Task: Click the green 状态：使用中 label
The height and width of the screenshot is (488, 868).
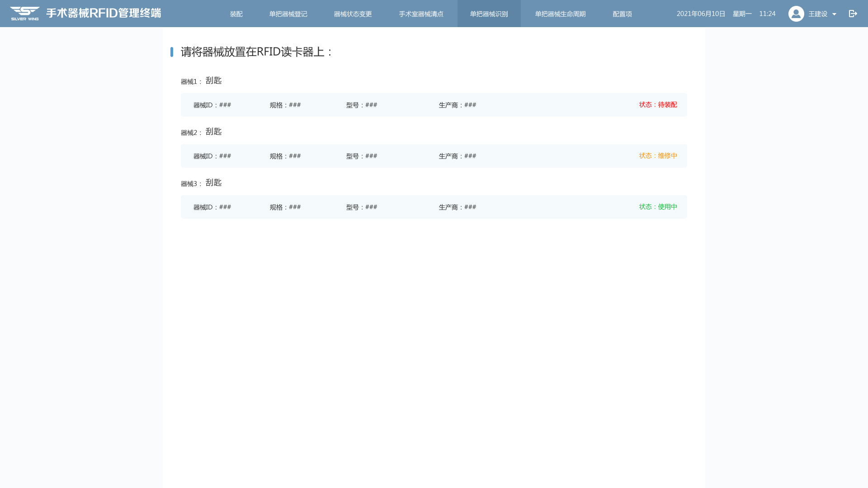Action: [658, 207]
